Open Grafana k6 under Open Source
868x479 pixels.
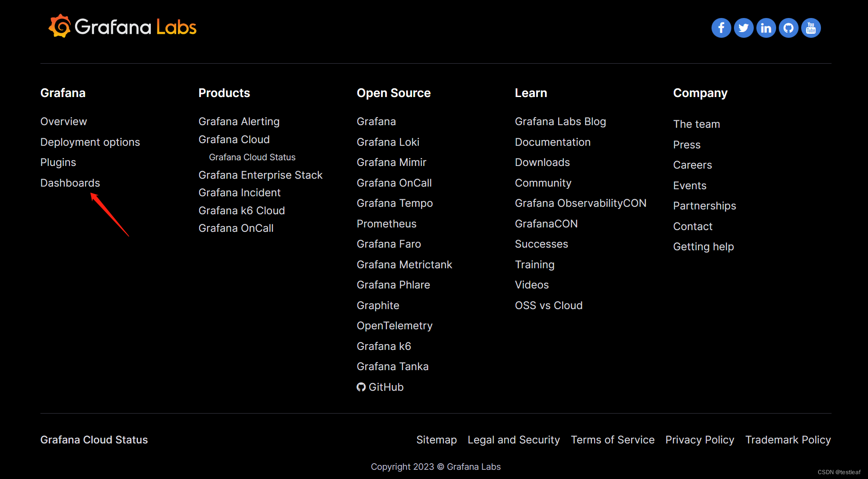(x=384, y=346)
